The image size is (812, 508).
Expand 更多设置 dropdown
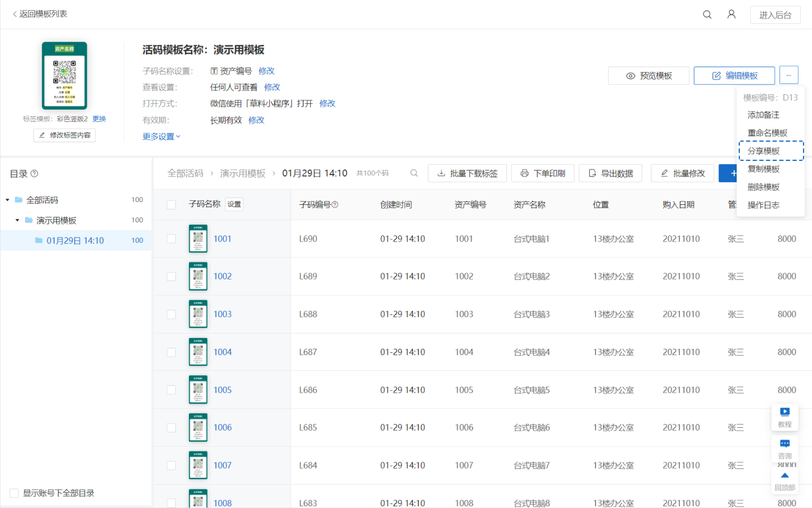click(161, 137)
